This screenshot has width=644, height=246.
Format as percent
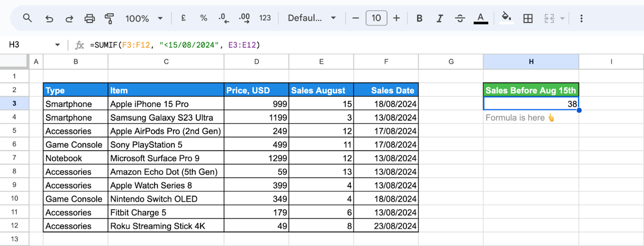[204, 18]
